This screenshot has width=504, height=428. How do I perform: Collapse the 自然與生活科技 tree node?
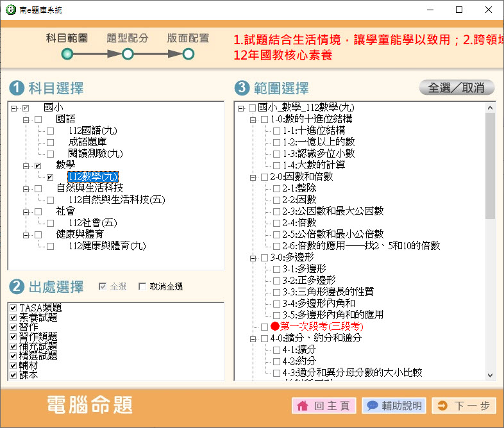click(26, 188)
